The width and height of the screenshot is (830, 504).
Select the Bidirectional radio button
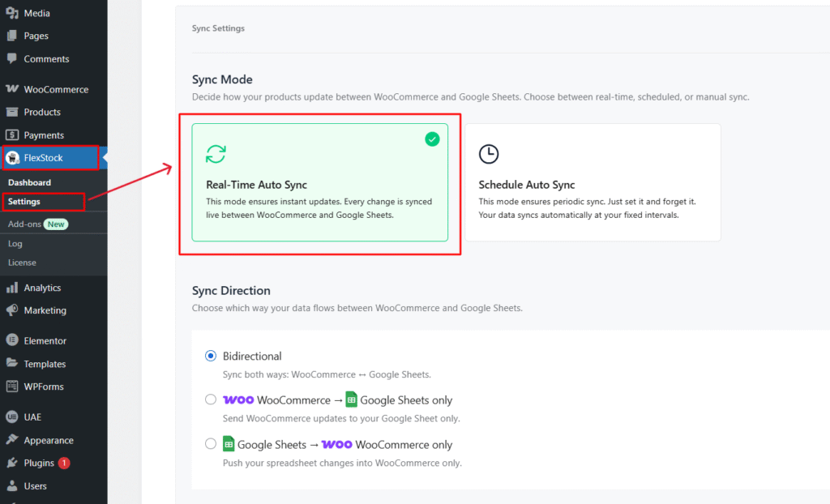(x=211, y=356)
